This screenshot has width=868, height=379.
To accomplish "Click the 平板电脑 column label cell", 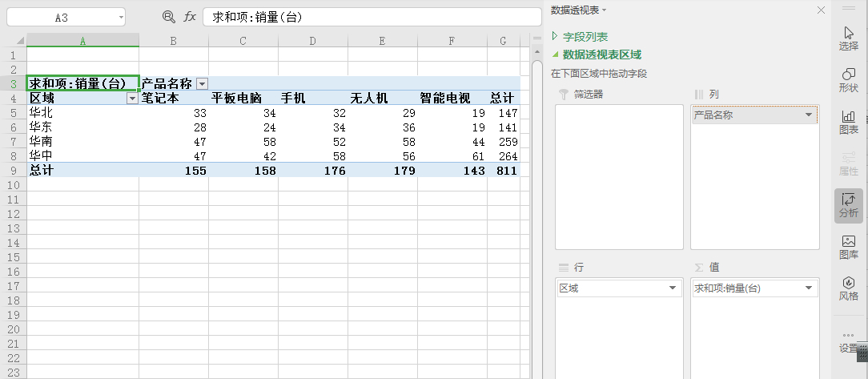I will (x=243, y=98).
